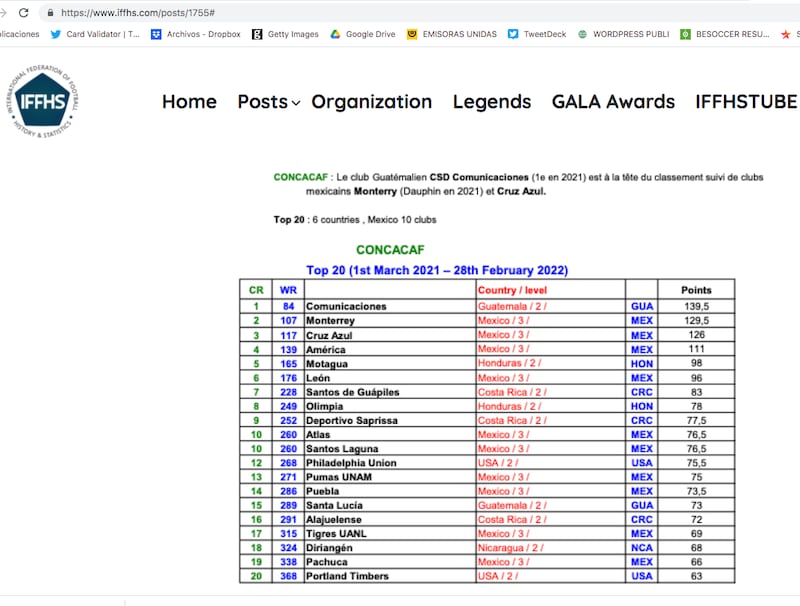Click the red star bookmark icon
The width and height of the screenshot is (800, 606).
[x=786, y=34]
